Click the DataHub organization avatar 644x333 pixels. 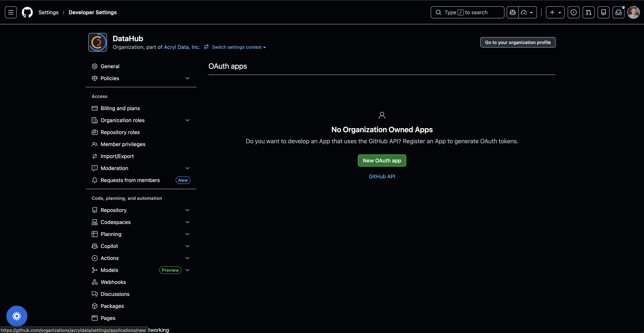[x=97, y=42]
